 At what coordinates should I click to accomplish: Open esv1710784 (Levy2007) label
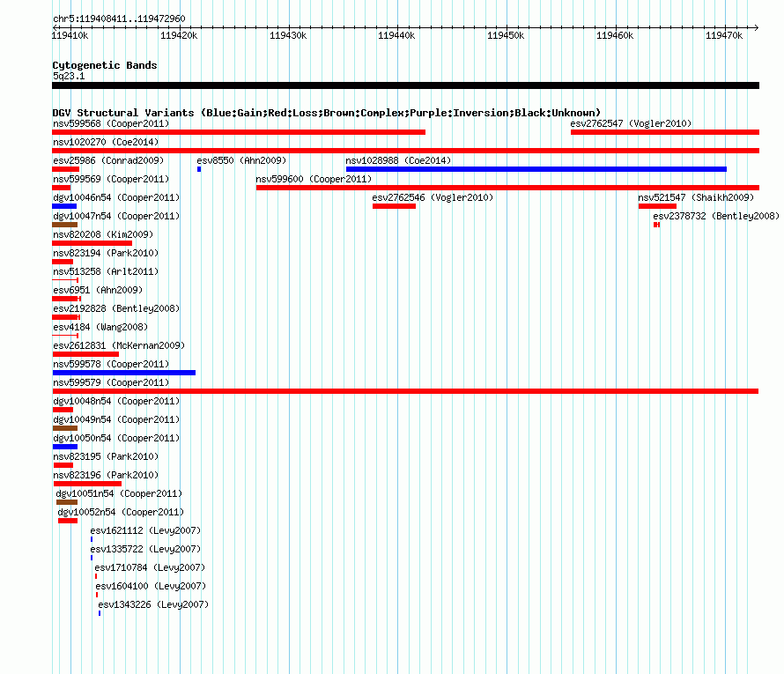point(150,567)
